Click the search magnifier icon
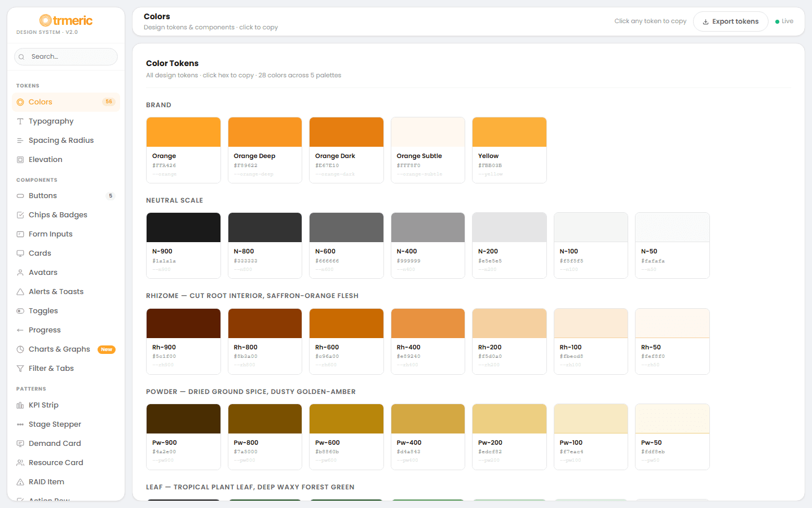812x508 pixels. click(21, 57)
